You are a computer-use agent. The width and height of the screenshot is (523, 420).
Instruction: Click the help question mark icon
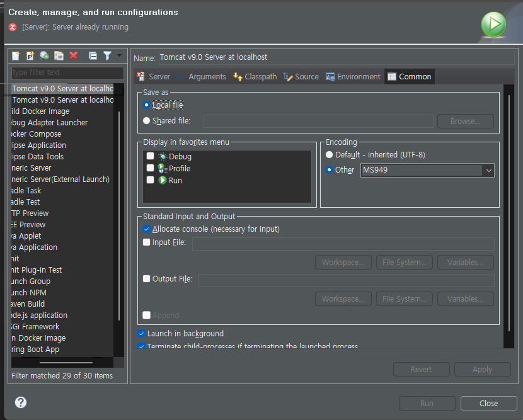(21, 402)
